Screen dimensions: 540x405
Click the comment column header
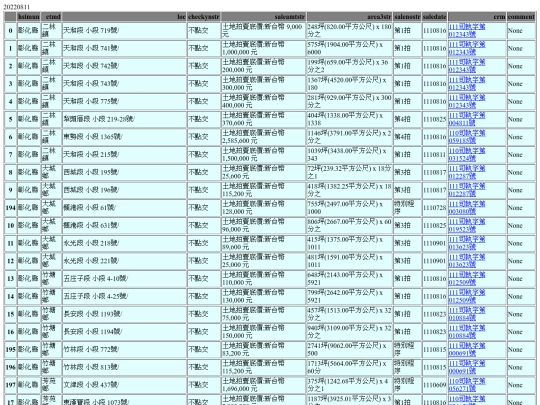pyautogui.click(x=521, y=17)
